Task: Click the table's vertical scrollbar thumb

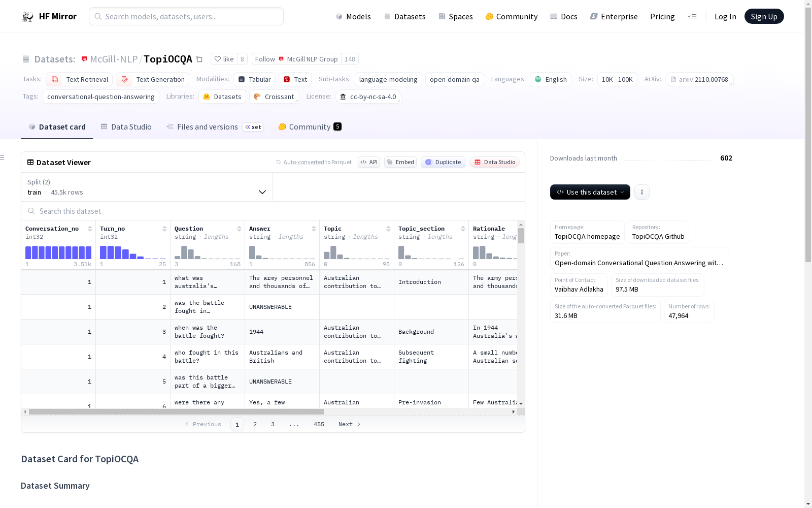Action: [521, 236]
